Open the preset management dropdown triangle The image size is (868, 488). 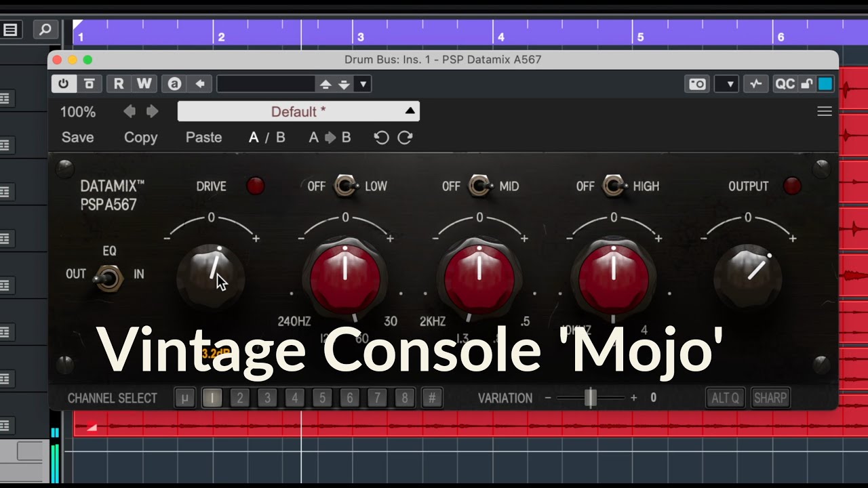[x=363, y=84]
